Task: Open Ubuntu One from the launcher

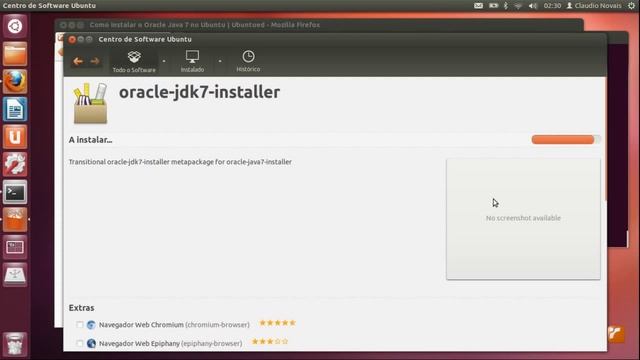Action: point(15,137)
